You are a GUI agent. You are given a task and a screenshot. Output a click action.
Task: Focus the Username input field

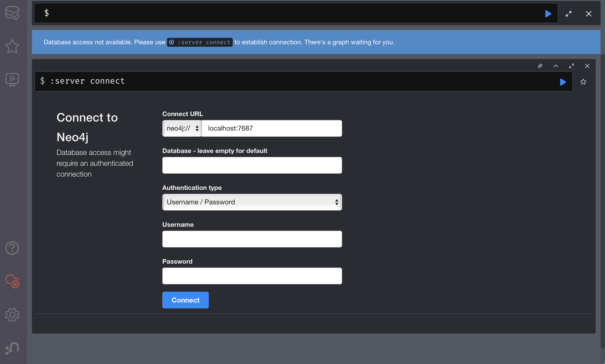pos(252,239)
